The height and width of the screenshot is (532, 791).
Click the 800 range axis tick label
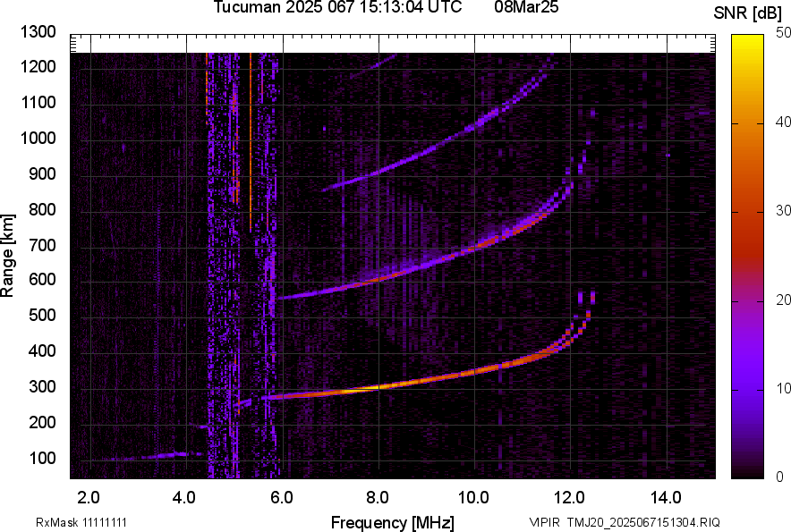[x=42, y=209]
